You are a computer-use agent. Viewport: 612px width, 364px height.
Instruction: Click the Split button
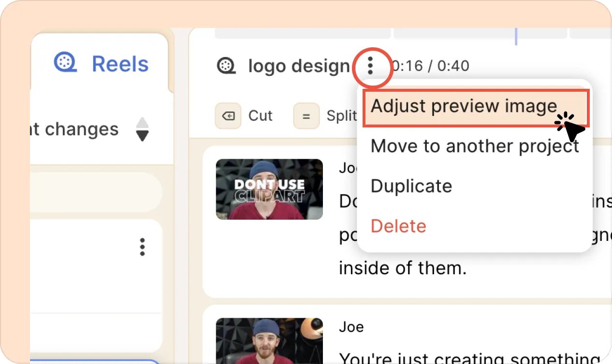coord(325,116)
